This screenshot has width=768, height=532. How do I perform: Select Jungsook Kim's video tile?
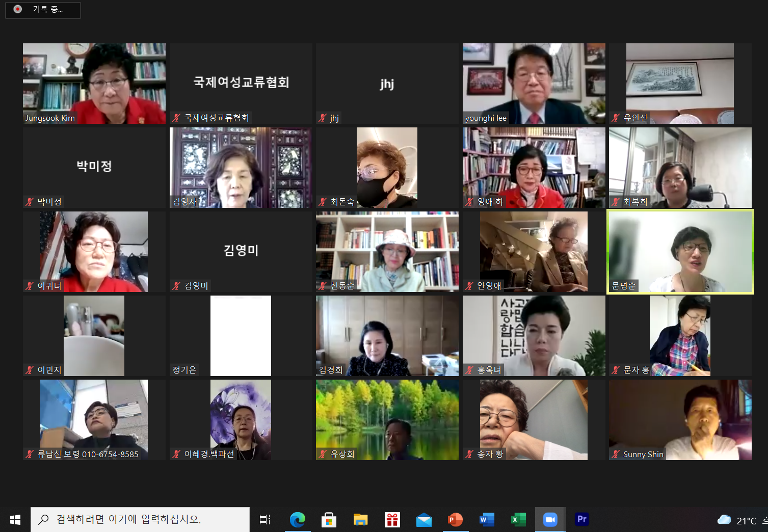[x=94, y=84]
